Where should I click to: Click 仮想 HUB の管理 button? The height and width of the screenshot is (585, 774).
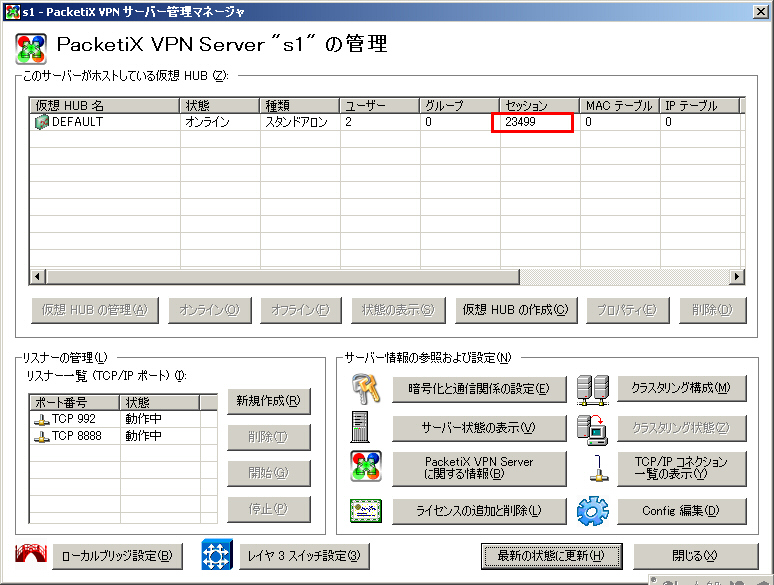pyautogui.click(x=95, y=310)
